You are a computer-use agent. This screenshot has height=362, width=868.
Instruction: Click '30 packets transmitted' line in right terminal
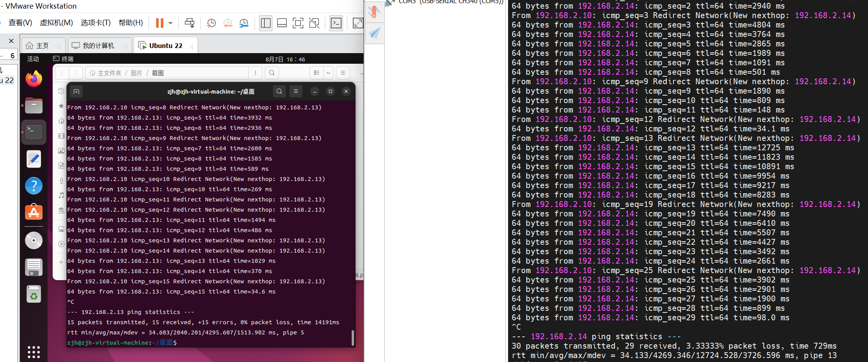pos(674,346)
